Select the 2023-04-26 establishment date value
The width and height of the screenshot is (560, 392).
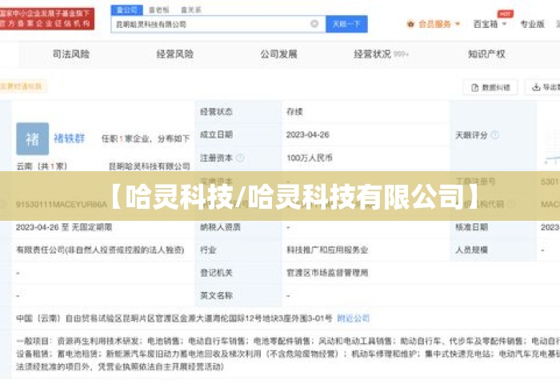307,134
